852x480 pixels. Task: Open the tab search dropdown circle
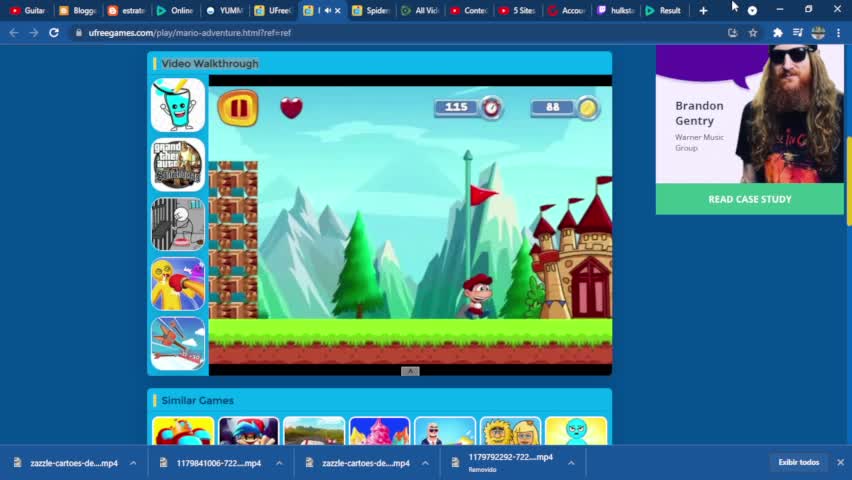click(x=752, y=10)
